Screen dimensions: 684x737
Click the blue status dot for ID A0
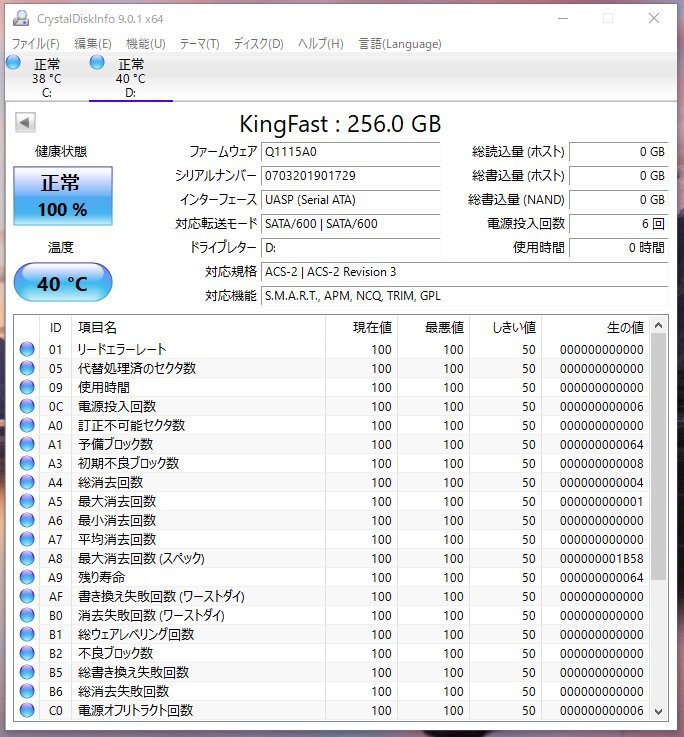click(27, 425)
